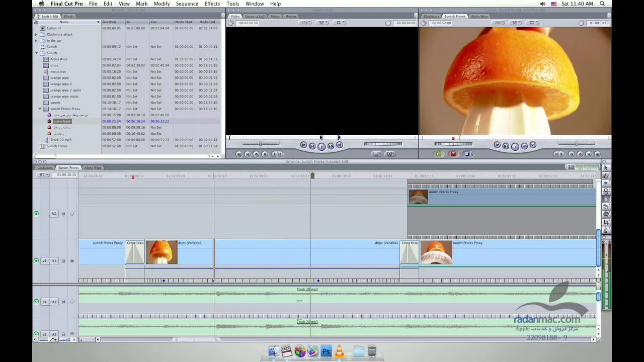Click the Selection arrow tool in the tool palette

606,167
